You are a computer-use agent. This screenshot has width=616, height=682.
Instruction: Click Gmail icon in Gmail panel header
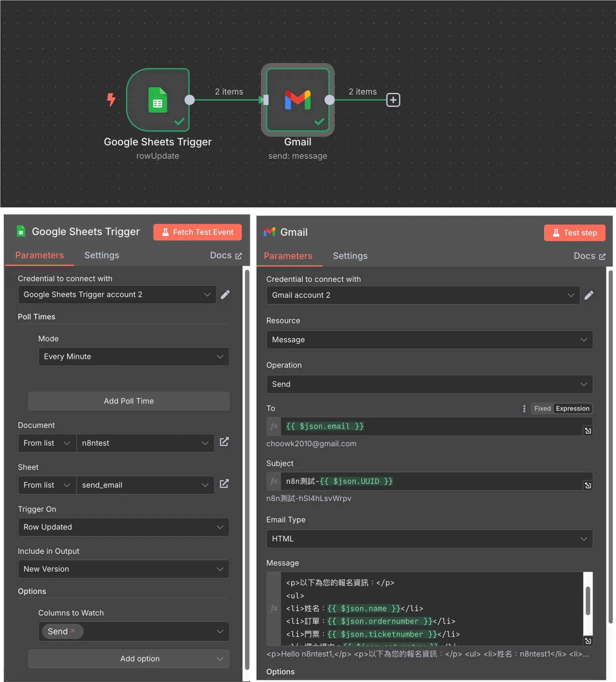pyautogui.click(x=270, y=232)
